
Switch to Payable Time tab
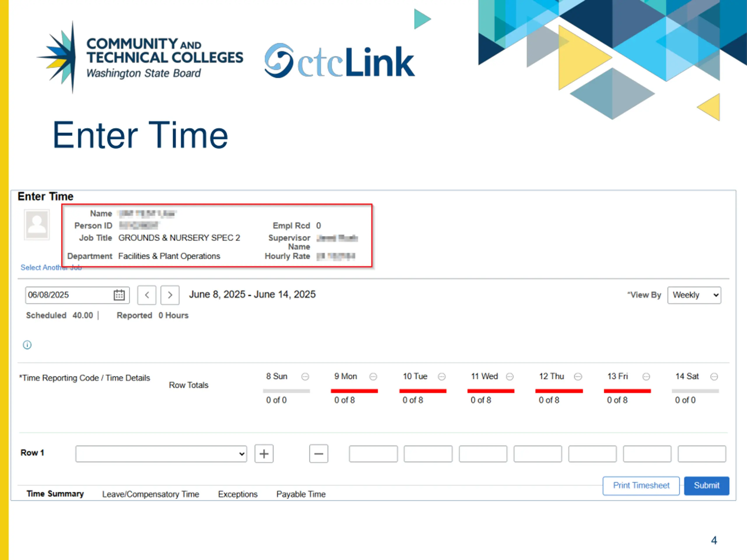coord(301,494)
